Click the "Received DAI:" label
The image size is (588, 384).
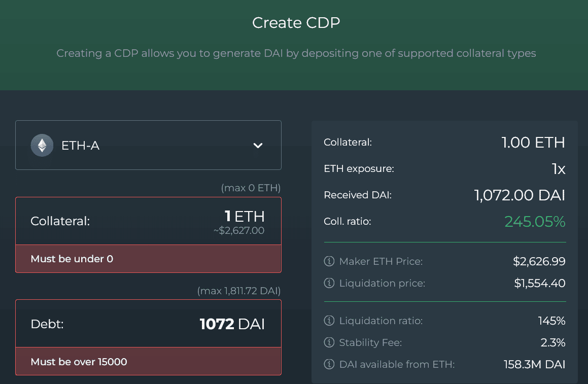click(x=357, y=195)
